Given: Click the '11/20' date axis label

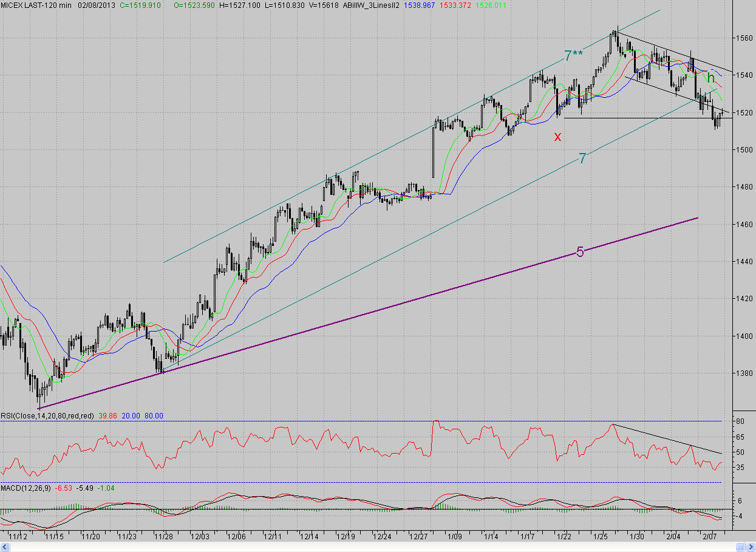Looking at the screenshot, I should pos(90,536).
